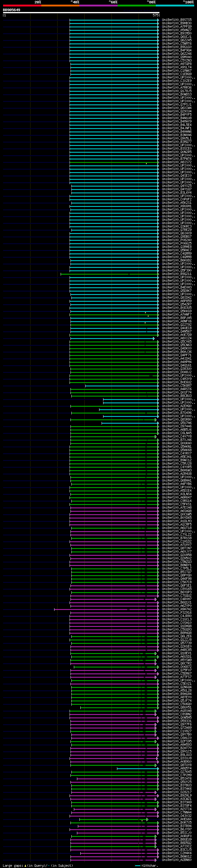Open hit UniRef100_Q8ID42
This screenshot has width=197, height=868.
pyautogui.click(x=177, y=297)
